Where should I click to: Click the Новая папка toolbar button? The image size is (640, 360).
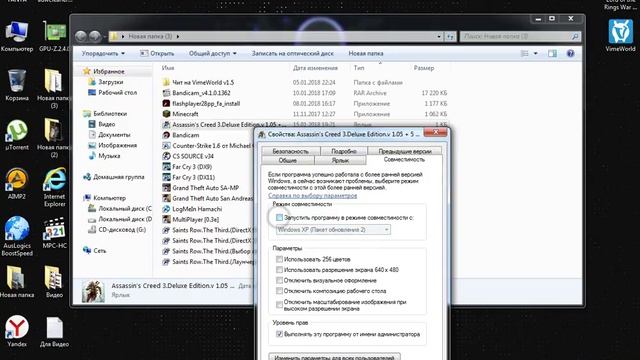point(366,53)
